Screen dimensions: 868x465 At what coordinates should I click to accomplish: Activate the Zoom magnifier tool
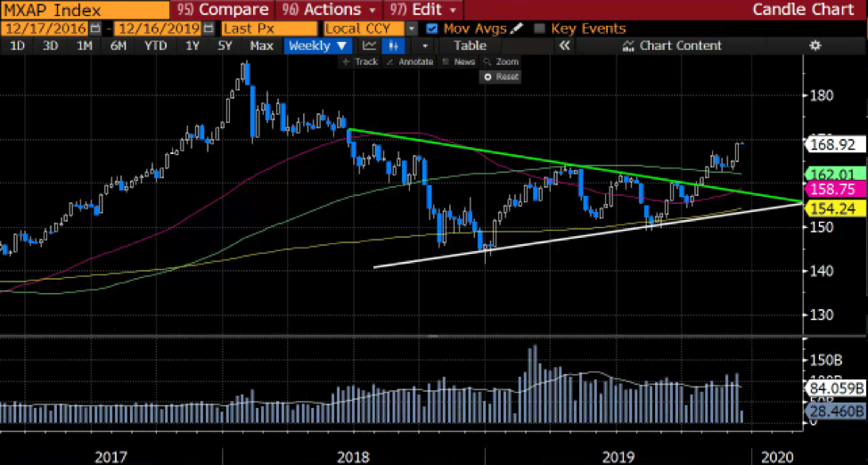[x=502, y=61]
